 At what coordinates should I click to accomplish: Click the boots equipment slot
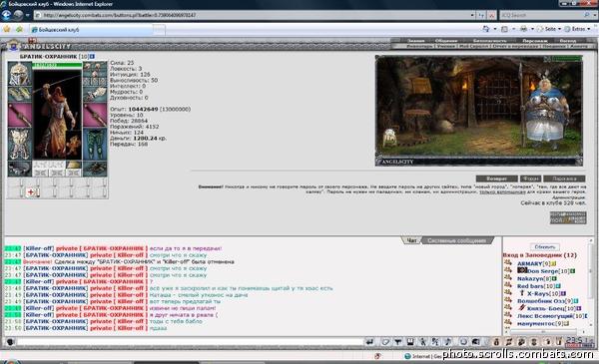click(95, 169)
